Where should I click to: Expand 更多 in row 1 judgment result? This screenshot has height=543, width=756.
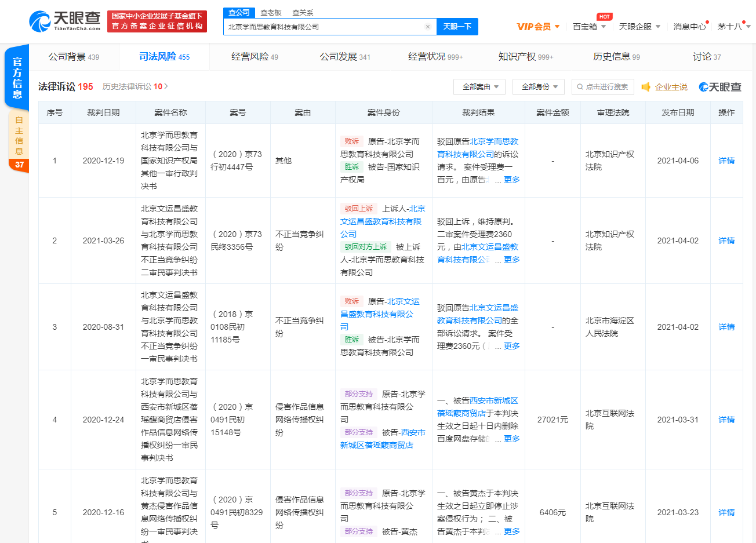pos(511,180)
